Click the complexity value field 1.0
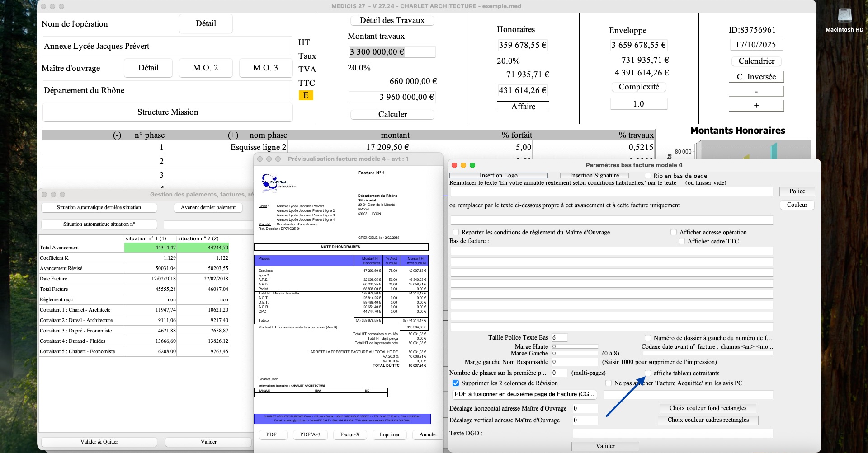The image size is (868, 453). click(x=638, y=104)
